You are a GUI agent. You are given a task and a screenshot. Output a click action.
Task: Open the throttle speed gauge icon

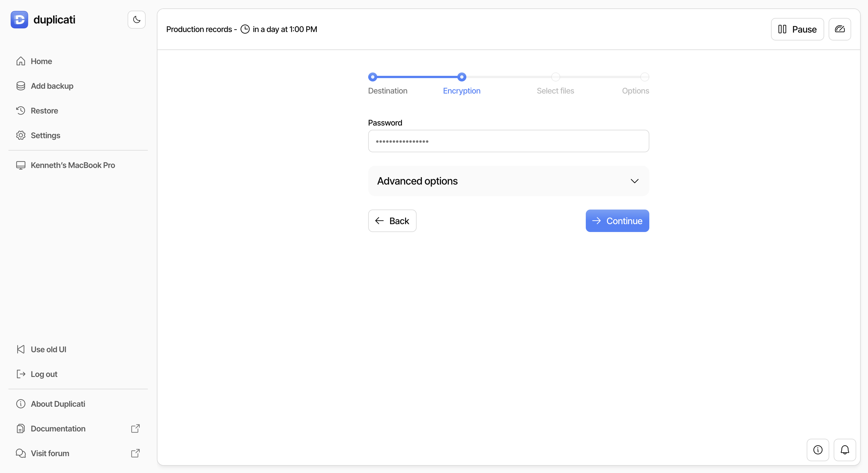839,29
